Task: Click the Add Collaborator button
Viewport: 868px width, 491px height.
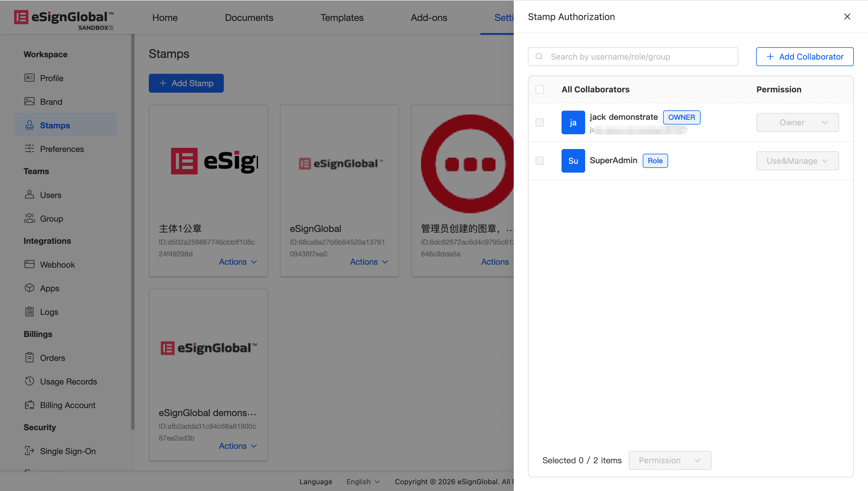Action: (805, 57)
